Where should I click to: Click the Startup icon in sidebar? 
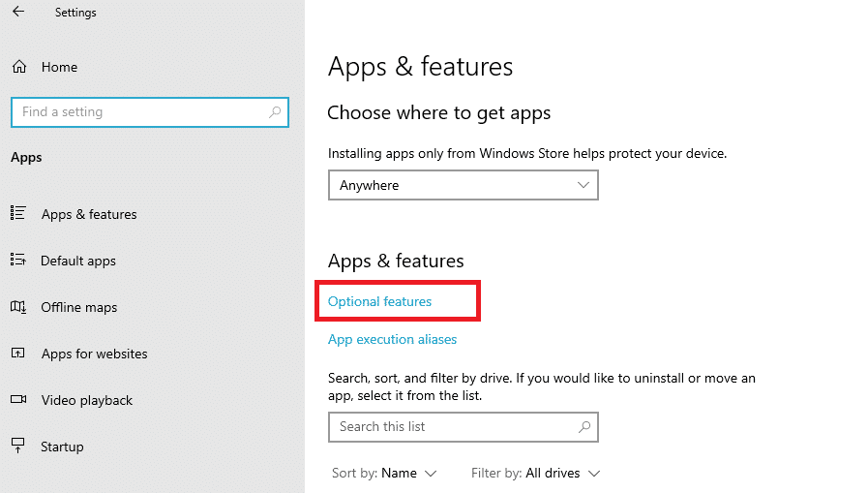click(17, 446)
